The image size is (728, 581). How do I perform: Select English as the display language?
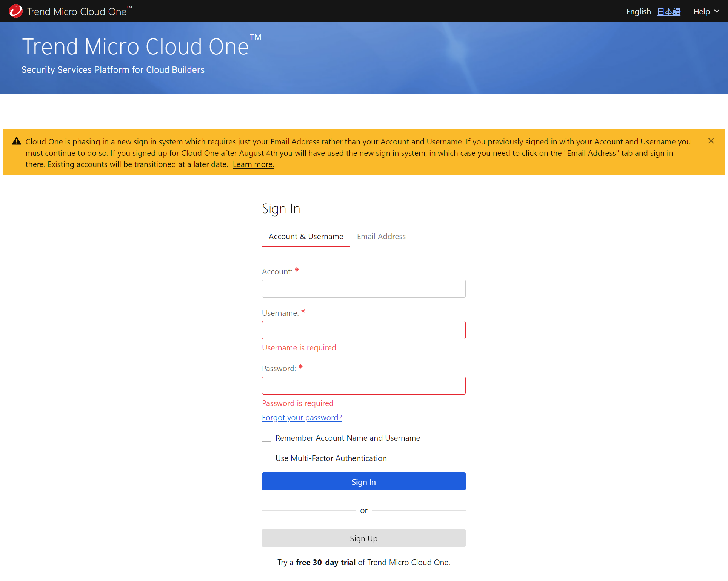[x=638, y=11]
